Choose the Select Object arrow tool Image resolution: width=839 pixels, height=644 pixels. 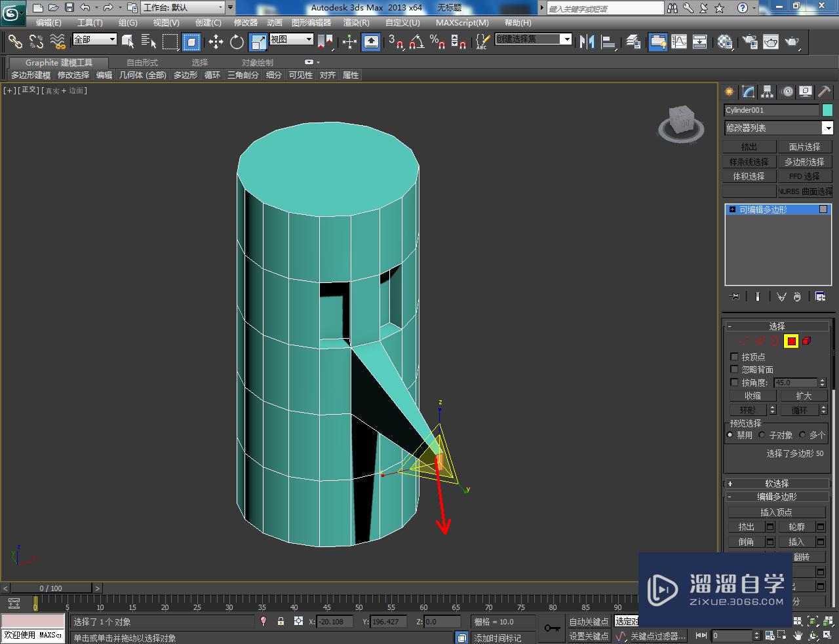128,42
